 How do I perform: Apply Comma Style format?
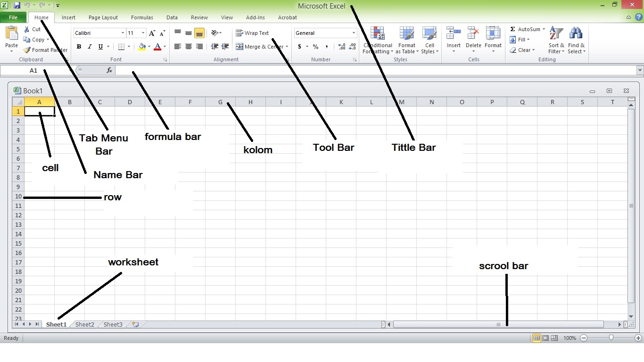(x=327, y=47)
